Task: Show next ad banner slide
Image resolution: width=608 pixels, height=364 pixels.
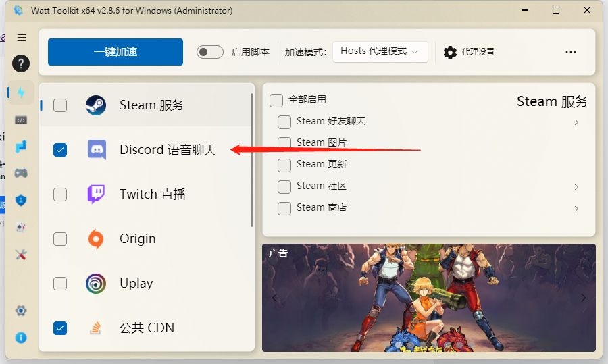Action: (x=583, y=298)
